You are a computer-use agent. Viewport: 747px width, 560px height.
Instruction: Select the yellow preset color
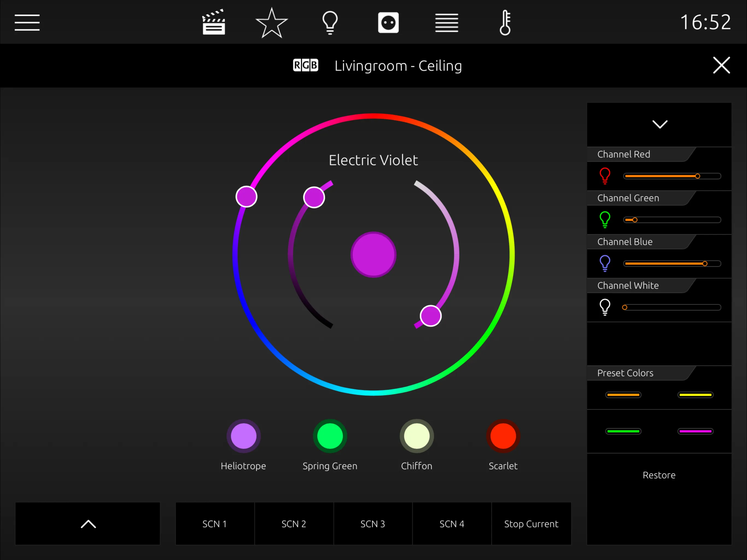click(x=695, y=395)
